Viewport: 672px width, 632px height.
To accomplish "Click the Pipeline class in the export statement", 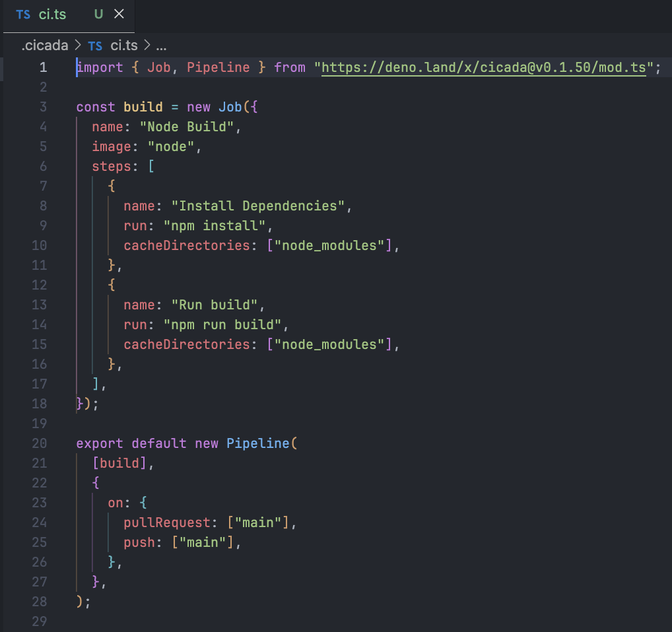I will (257, 443).
